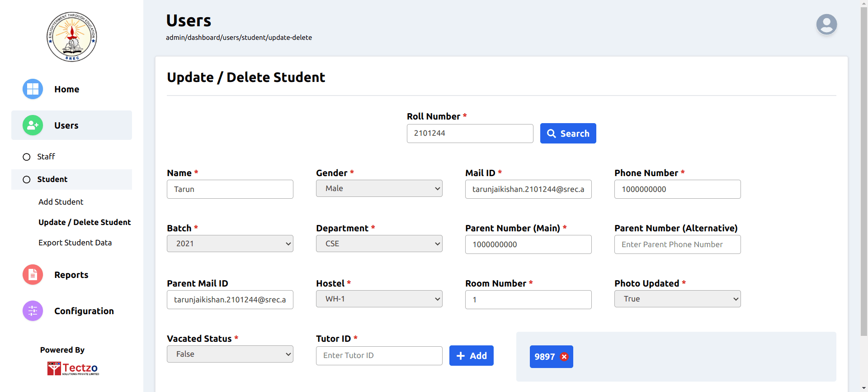
Task: Toggle the Vacated Status dropdown
Action: coord(230,354)
